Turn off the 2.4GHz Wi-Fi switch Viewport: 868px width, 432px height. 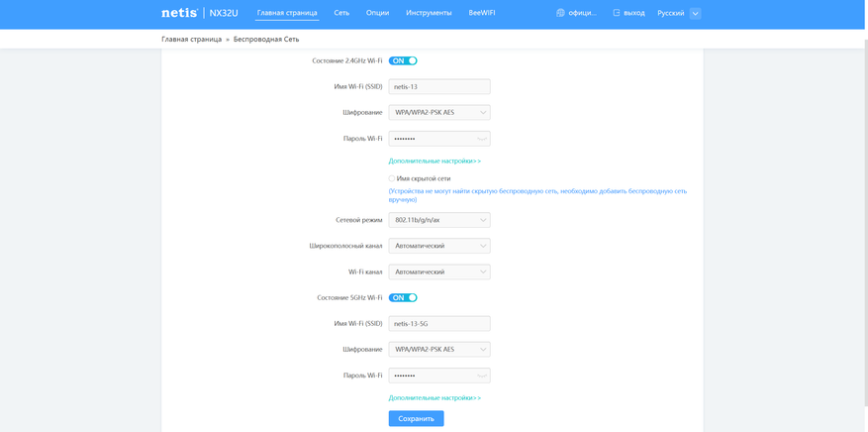403,60
